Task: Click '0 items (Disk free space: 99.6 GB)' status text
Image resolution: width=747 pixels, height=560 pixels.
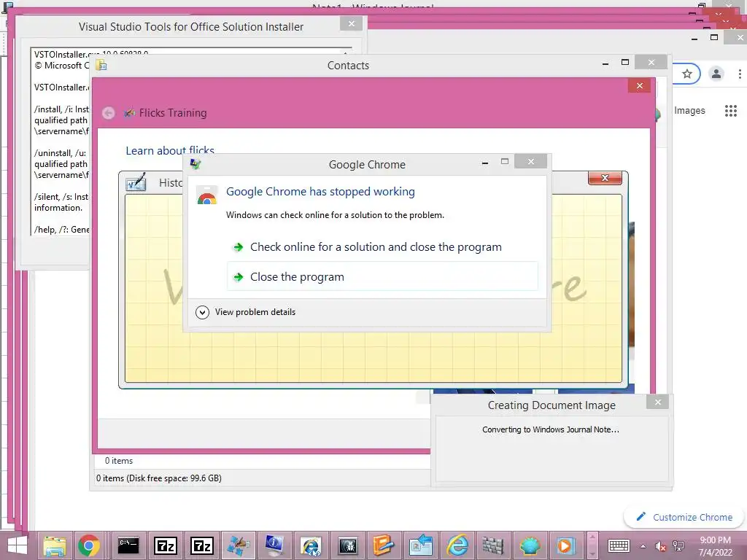Action: coord(158,478)
